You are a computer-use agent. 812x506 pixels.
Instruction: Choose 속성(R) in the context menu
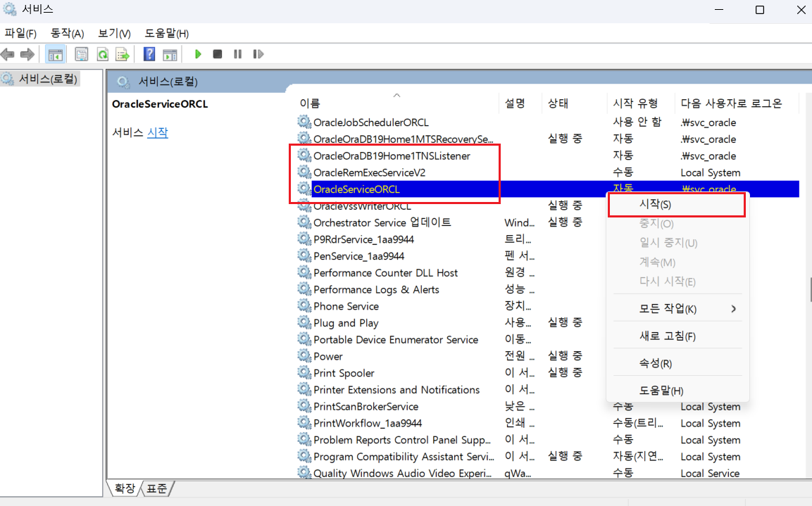[677, 363]
